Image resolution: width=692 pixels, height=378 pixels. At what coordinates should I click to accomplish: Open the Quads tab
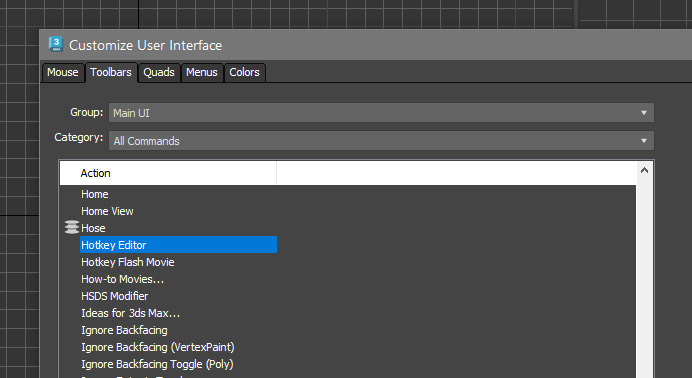click(x=159, y=72)
